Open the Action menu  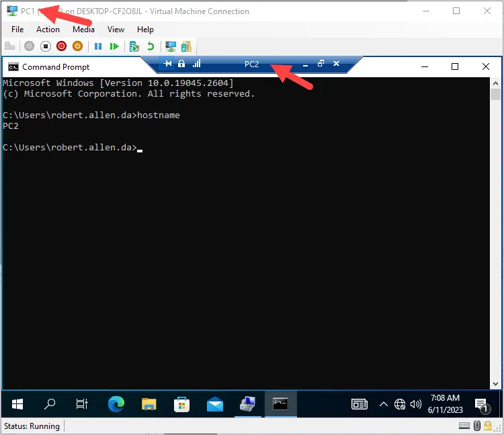click(48, 30)
